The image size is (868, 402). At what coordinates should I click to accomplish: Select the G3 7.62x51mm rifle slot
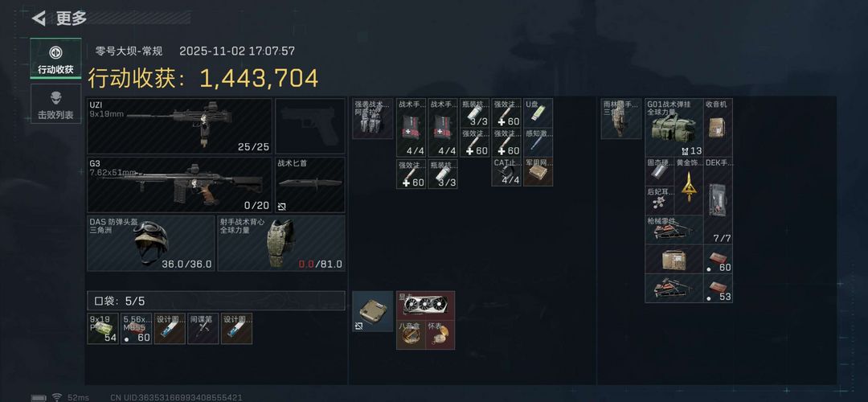[x=180, y=185]
